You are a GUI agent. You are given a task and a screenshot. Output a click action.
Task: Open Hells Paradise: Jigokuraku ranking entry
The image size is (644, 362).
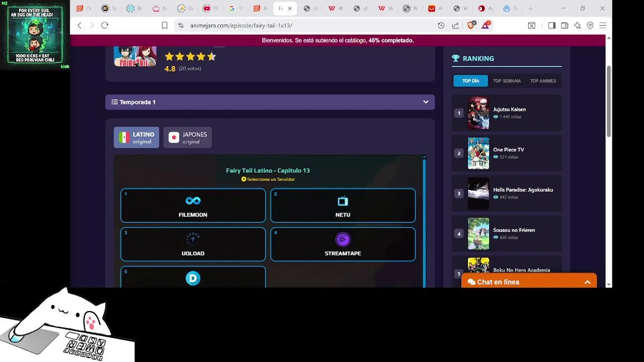click(507, 194)
